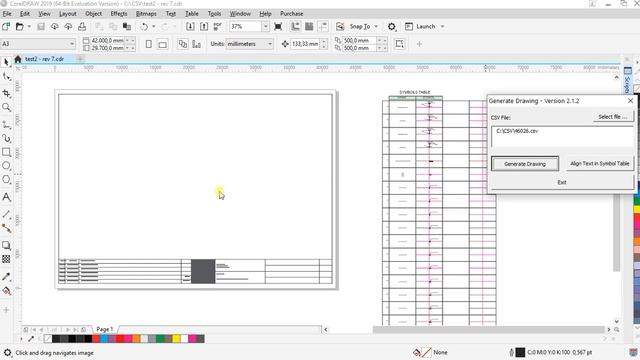Toggle Current page layout button

[x=196, y=44]
